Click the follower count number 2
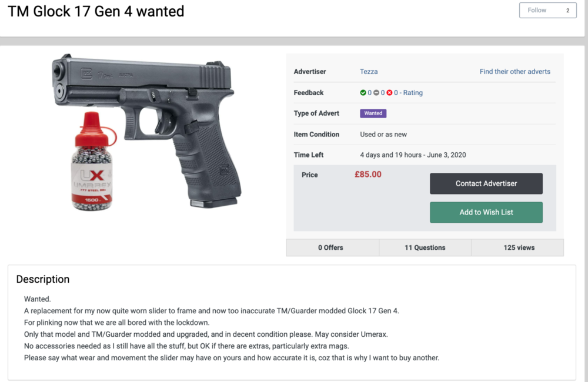Viewport: 588px width, 382px height. [x=567, y=11]
